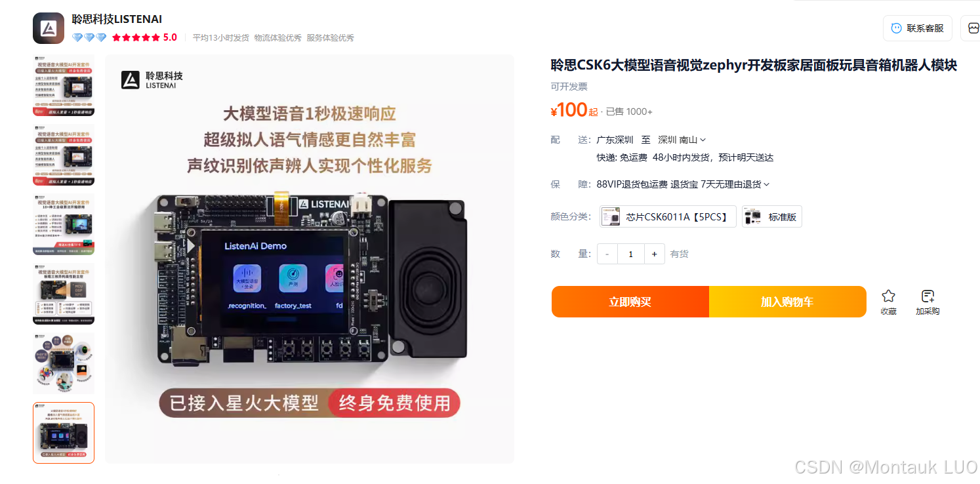The image size is (980, 484).
Task: Increase quantity with the plus button
Action: click(x=654, y=254)
